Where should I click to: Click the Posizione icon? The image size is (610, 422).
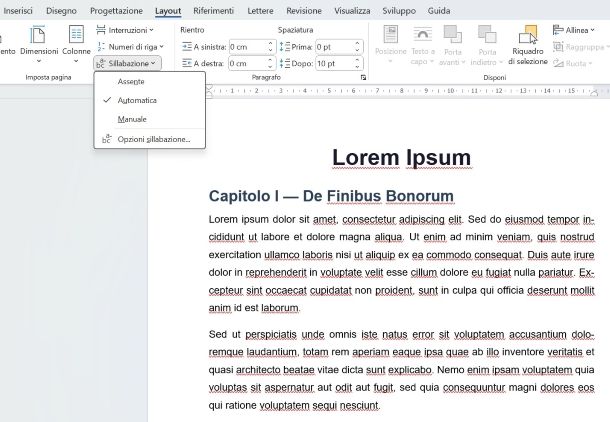pyautogui.click(x=391, y=34)
